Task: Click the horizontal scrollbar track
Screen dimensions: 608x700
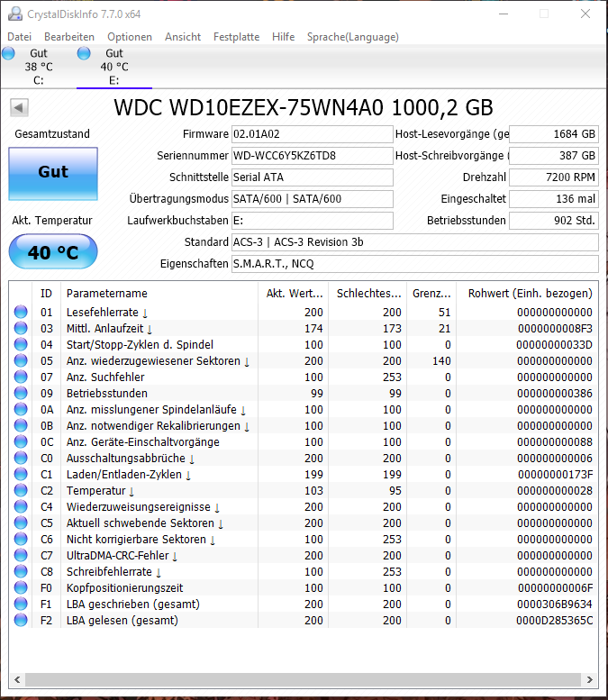Action: pos(304,679)
